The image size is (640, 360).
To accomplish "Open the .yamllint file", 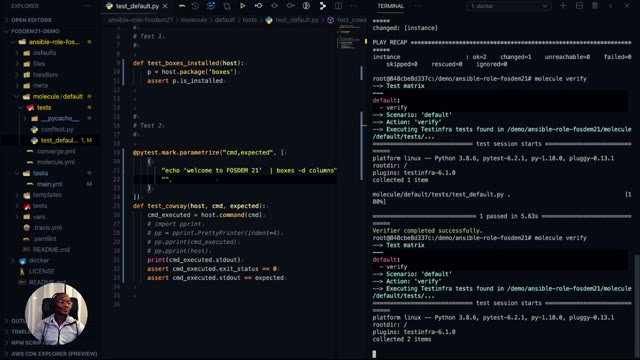I will (49, 239).
